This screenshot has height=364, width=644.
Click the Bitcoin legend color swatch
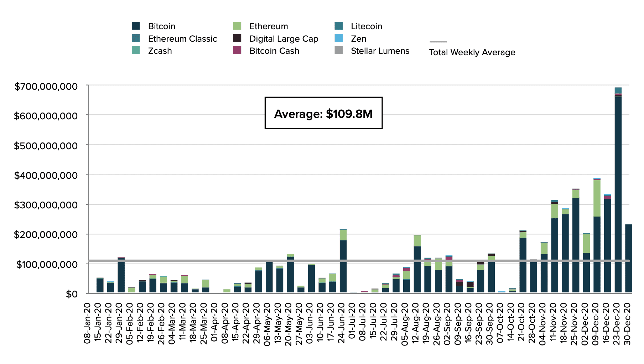[x=136, y=26]
